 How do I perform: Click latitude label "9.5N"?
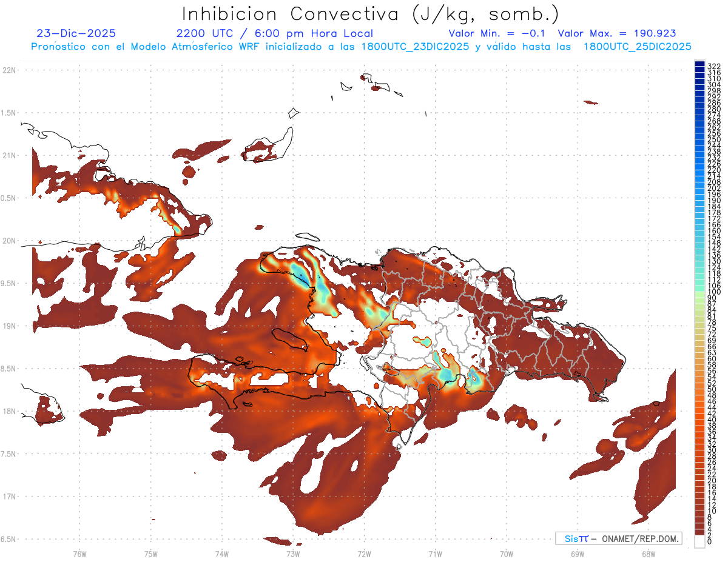pyautogui.click(x=9, y=283)
